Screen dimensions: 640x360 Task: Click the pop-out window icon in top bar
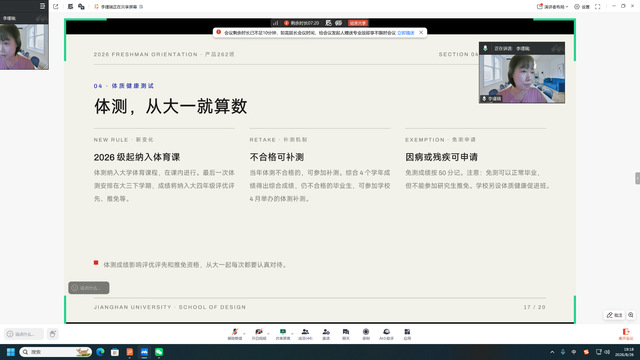click(56, 7)
